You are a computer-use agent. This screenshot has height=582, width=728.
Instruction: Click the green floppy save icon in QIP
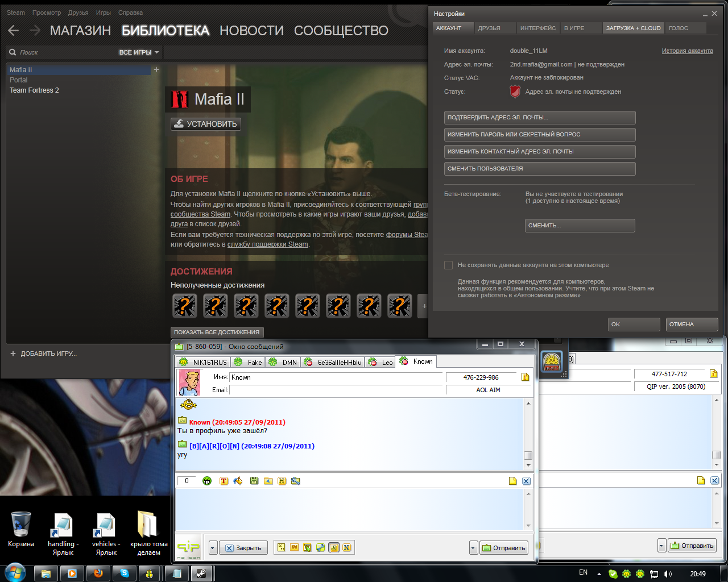254,481
